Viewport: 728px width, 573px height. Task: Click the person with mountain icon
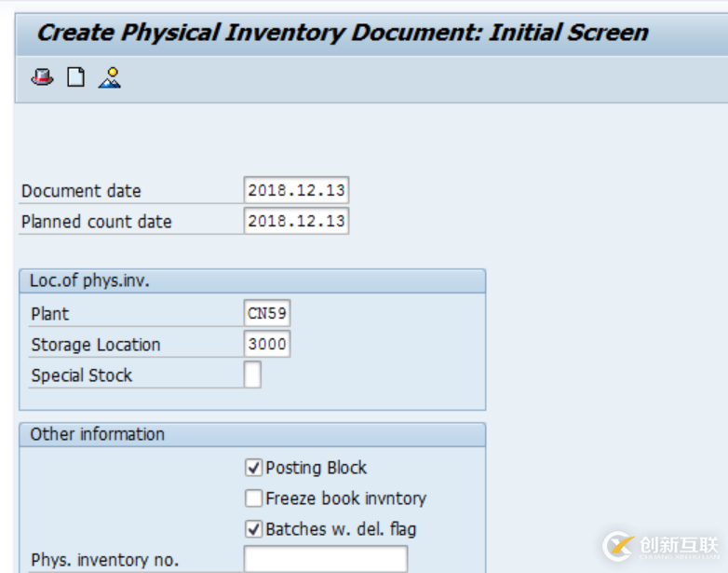tap(110, 77)
